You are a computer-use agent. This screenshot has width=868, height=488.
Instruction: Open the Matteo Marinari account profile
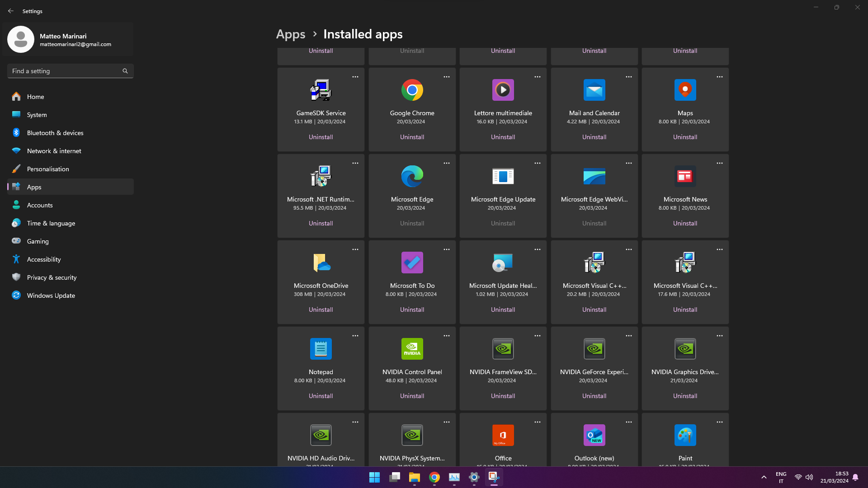68,40
